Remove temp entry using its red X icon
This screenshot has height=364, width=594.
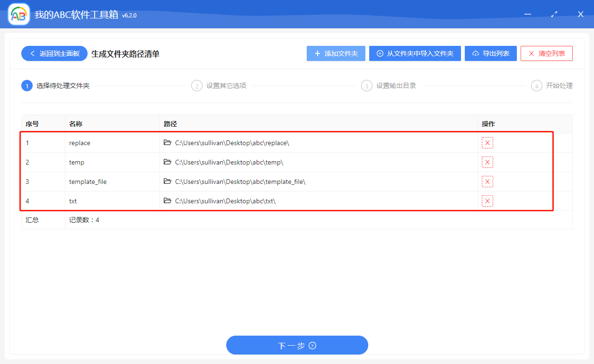487,162
